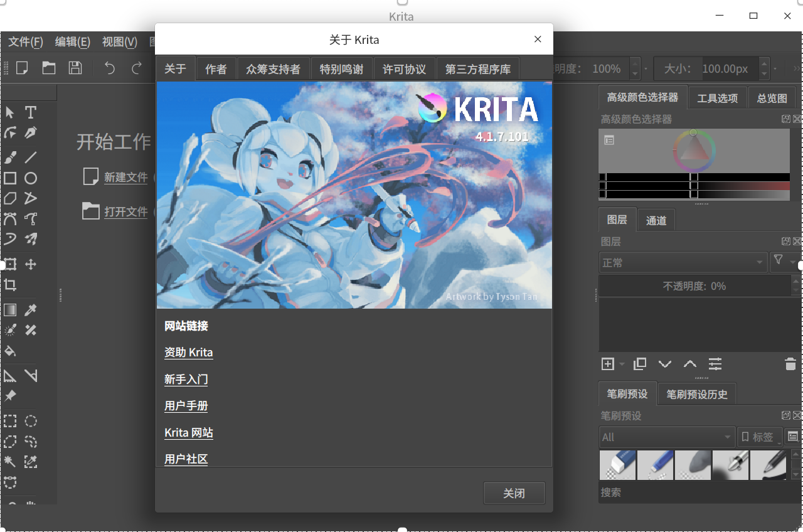Select the Crop tool
This screenshot has width=803, height=532.
(x=10, y=285)
